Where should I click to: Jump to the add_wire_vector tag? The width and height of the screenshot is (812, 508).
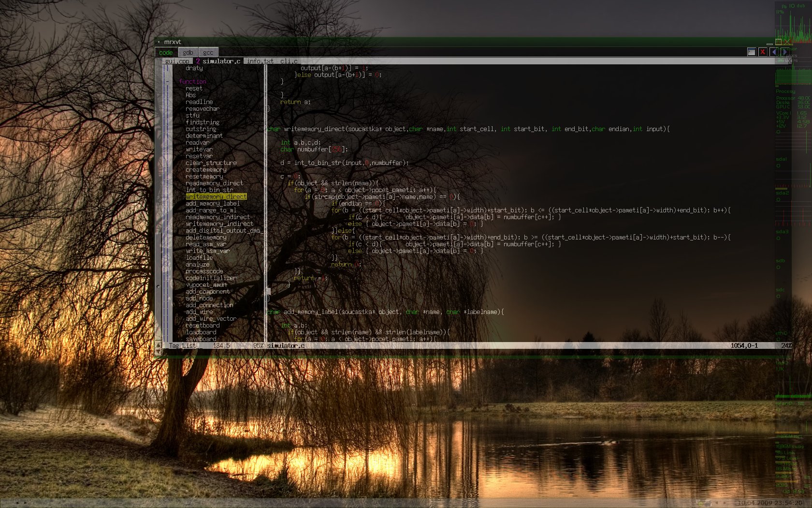pyautogui.click(x=211, y=318)
